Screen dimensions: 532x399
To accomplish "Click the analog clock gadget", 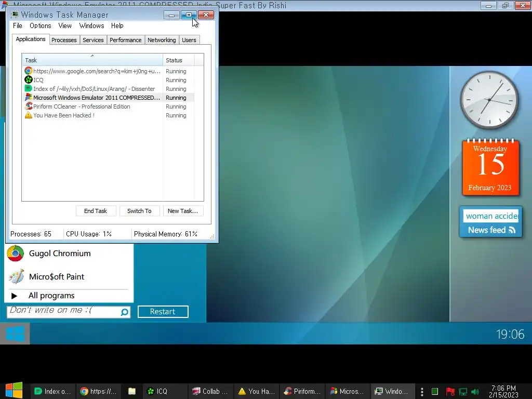I will pyautogui.click(x=489, y=100).
